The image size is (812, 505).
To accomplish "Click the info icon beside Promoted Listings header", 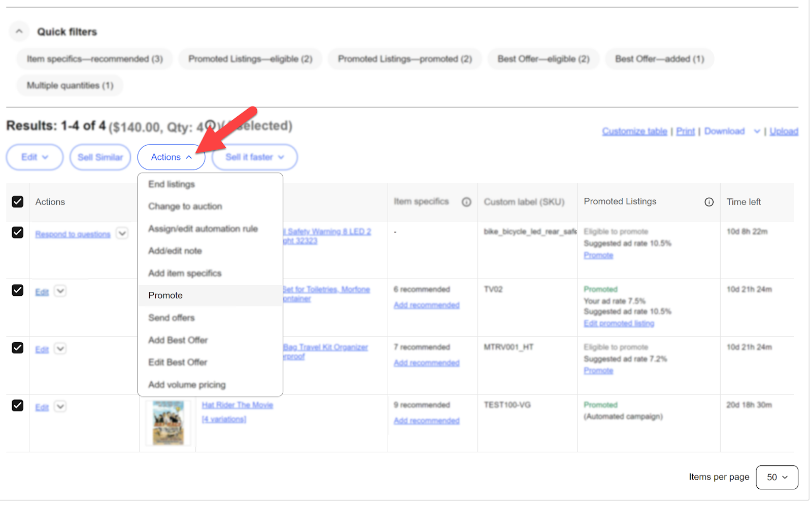I will (x=709, y=201).
